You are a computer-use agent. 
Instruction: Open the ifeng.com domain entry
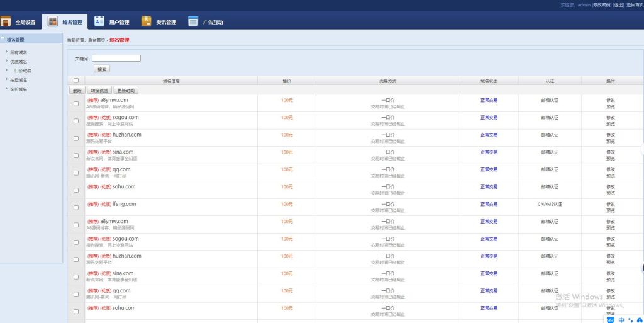pyautogui.click(x=125, y=204)
